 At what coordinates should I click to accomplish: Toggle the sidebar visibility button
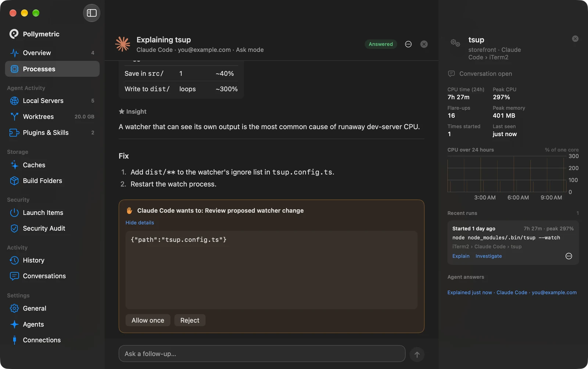pyautogui.click(x=92, y=13)
